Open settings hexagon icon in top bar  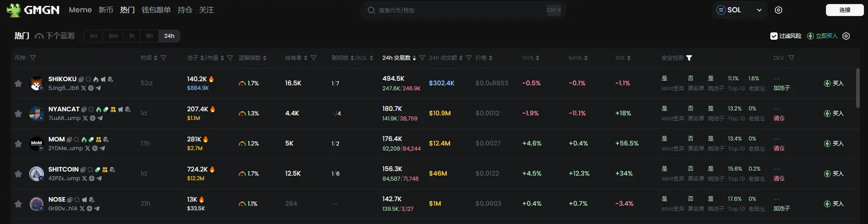point(779,10)
